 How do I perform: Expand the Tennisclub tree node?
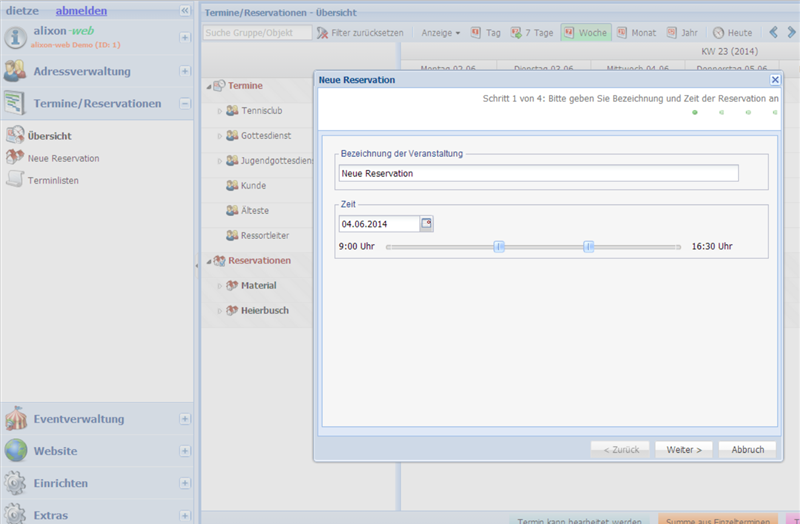tap(220, 111)
